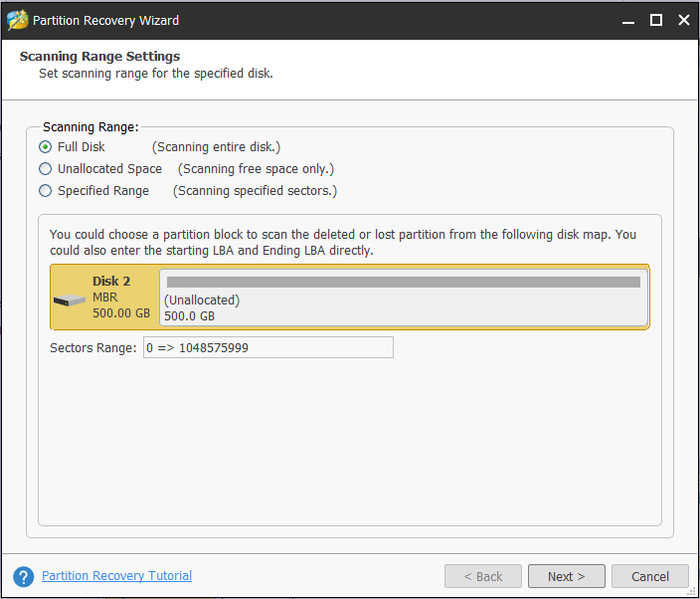Click the Full Disk label text
Viewport: 700px width, 599px height.
click(x=81, y=147)
